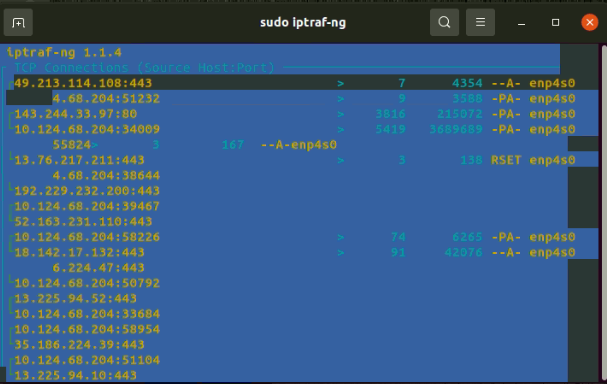Click byte count 6265
Viewport: 607px width, 384px height.
pos(468,237)
